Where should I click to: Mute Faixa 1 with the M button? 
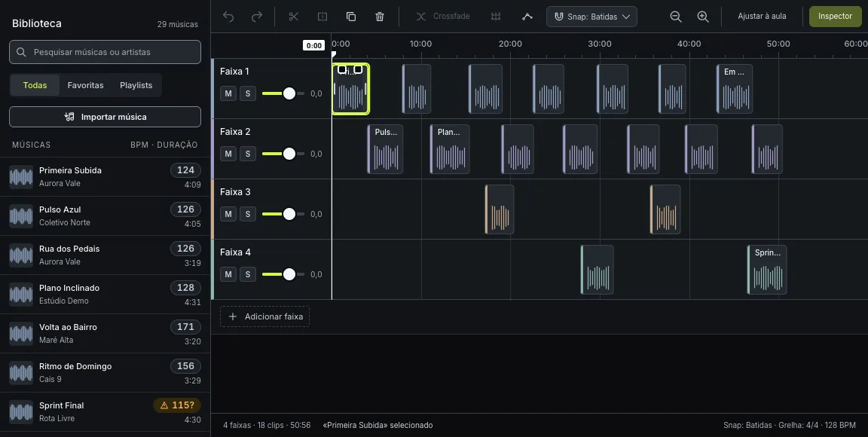pyautogui.click(x=228, y=93)
